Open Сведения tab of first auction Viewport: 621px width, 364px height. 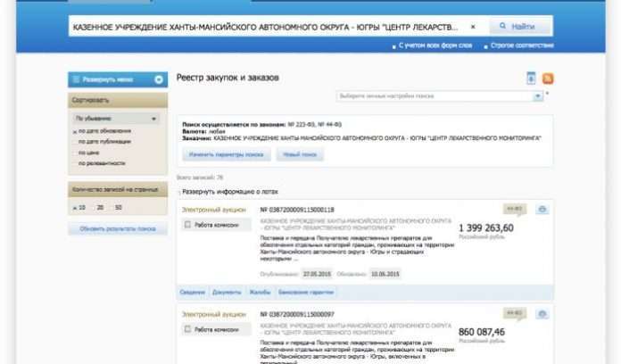(x=193, y=293)
